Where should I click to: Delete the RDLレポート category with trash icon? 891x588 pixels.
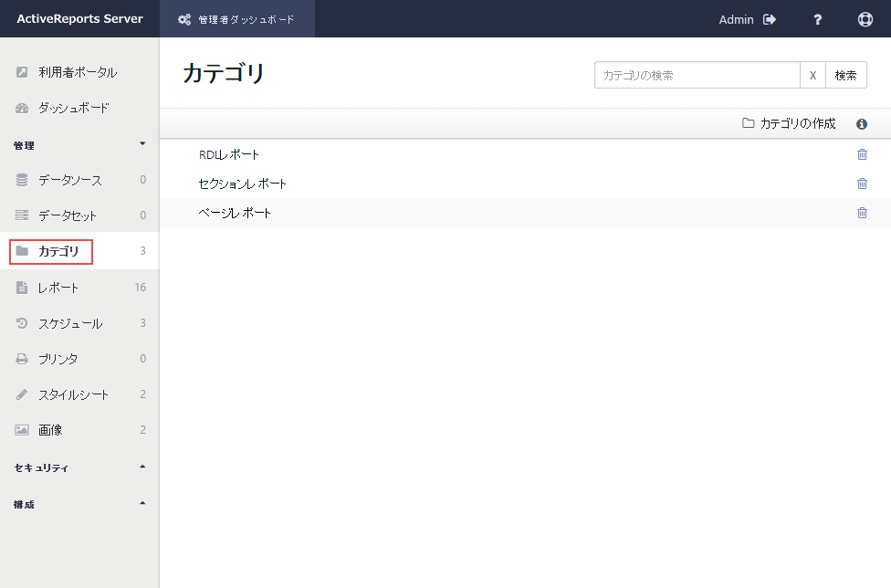pos(862,154)
